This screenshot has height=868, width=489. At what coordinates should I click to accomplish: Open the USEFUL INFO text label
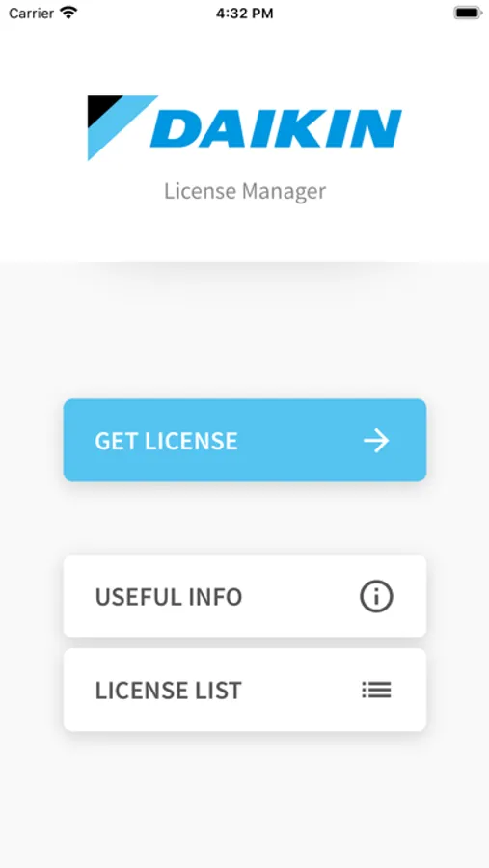(169, 597)
